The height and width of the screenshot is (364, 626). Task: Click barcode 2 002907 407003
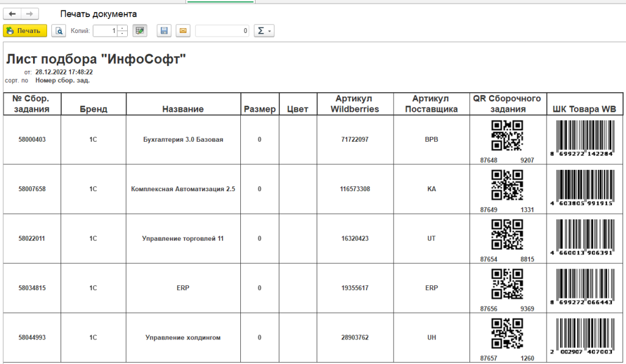pyautogui.click(x=583, y=336)
